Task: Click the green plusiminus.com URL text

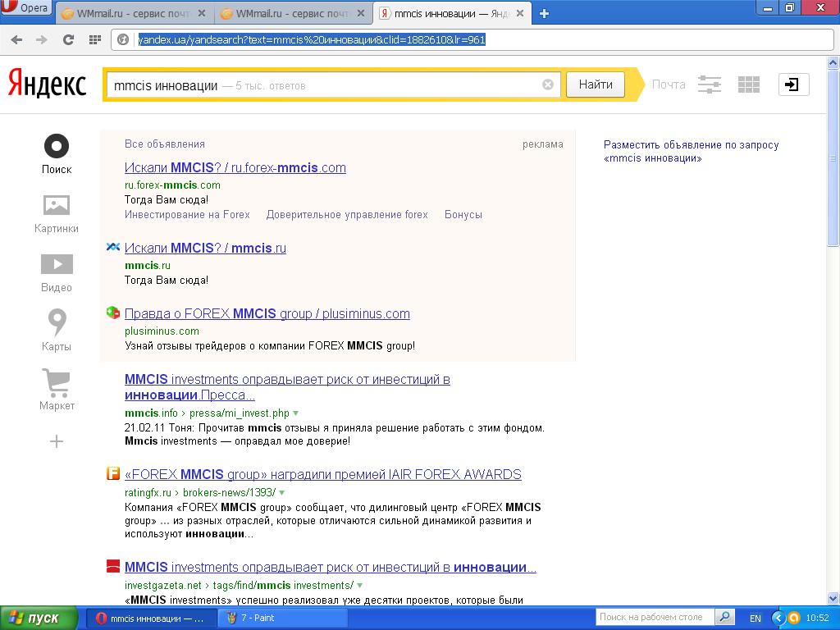Action: (162, 331)
